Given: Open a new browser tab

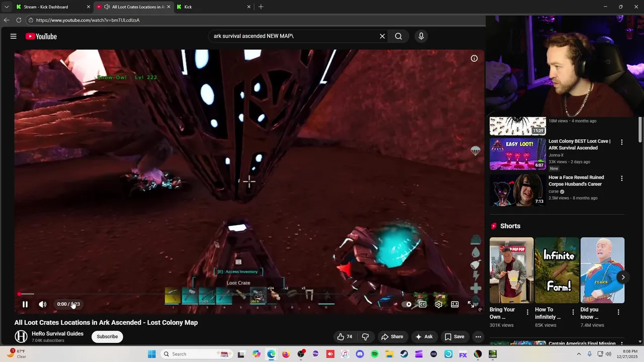Looking at the screenshot, I should (261, 7).
